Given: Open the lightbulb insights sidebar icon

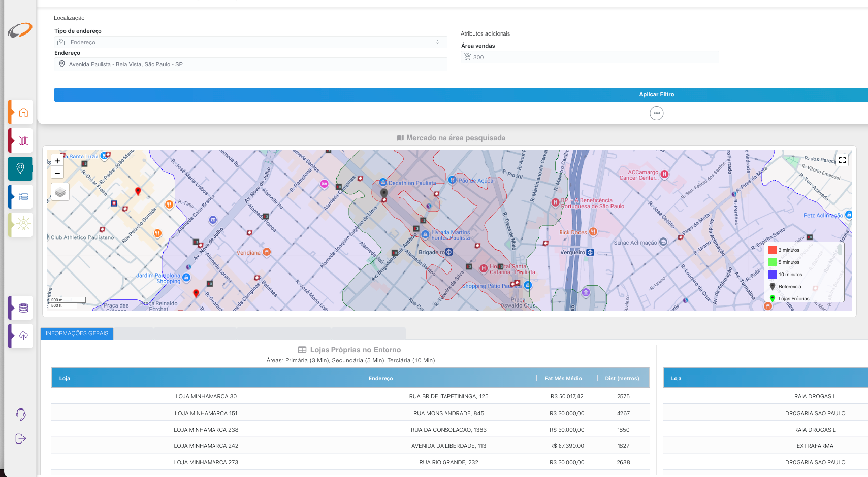Looking at the screenshot, I should pos(23,224).
